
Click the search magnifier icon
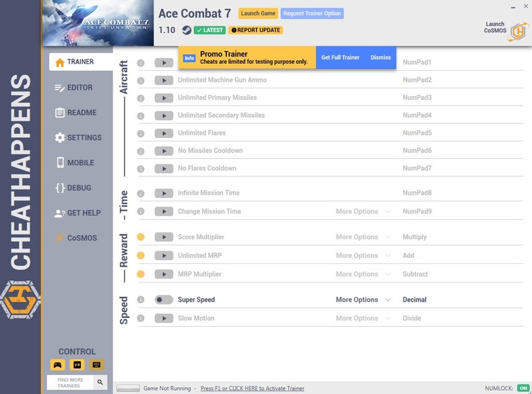click(100, 382)
